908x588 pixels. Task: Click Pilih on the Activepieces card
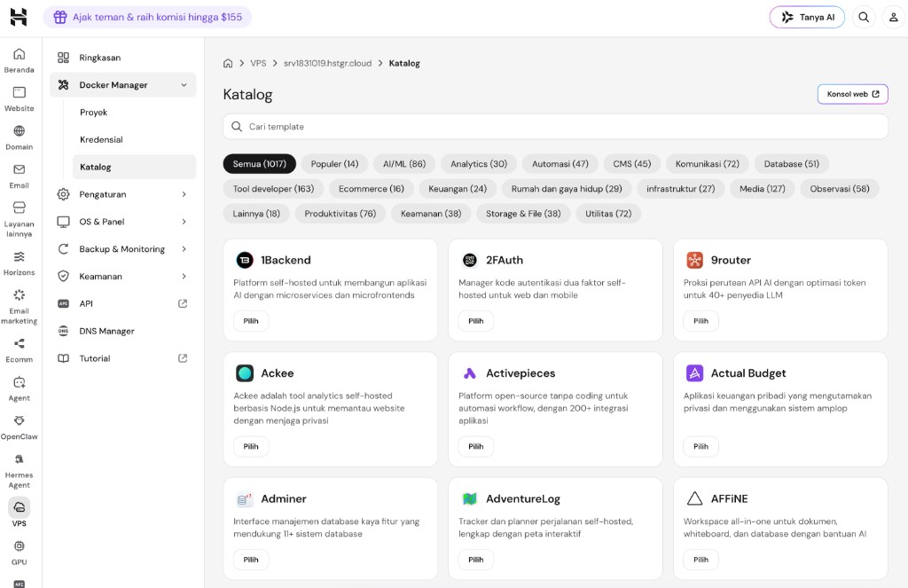coord(476,447)
